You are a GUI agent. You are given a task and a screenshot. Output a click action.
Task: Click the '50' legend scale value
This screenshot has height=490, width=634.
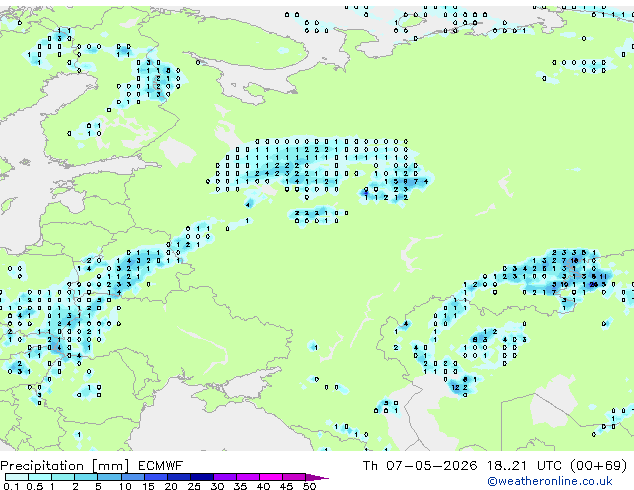pos(309,486)
